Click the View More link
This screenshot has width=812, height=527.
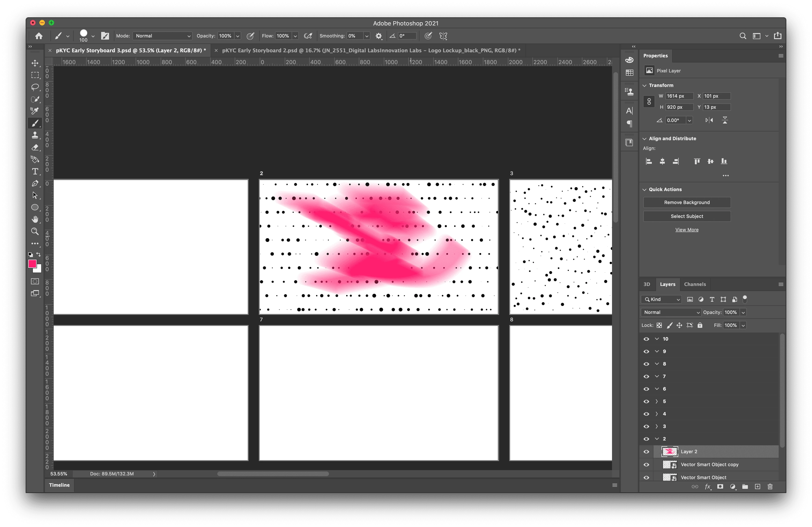[687, 230]
